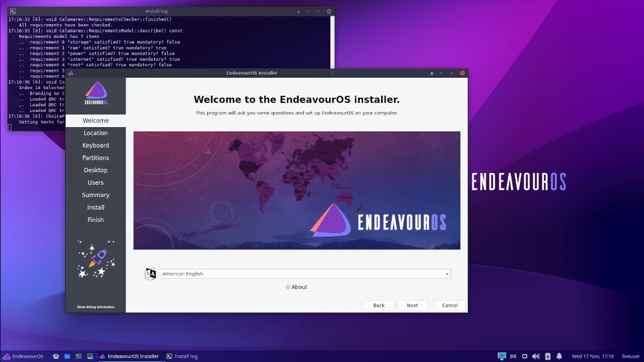
Task: Click the rocket illustration in sidebar
Action: pos(96,259)
